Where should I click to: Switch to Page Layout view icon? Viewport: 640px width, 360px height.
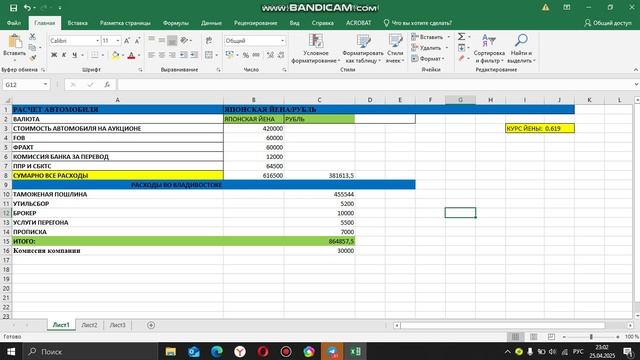point(533,337)
